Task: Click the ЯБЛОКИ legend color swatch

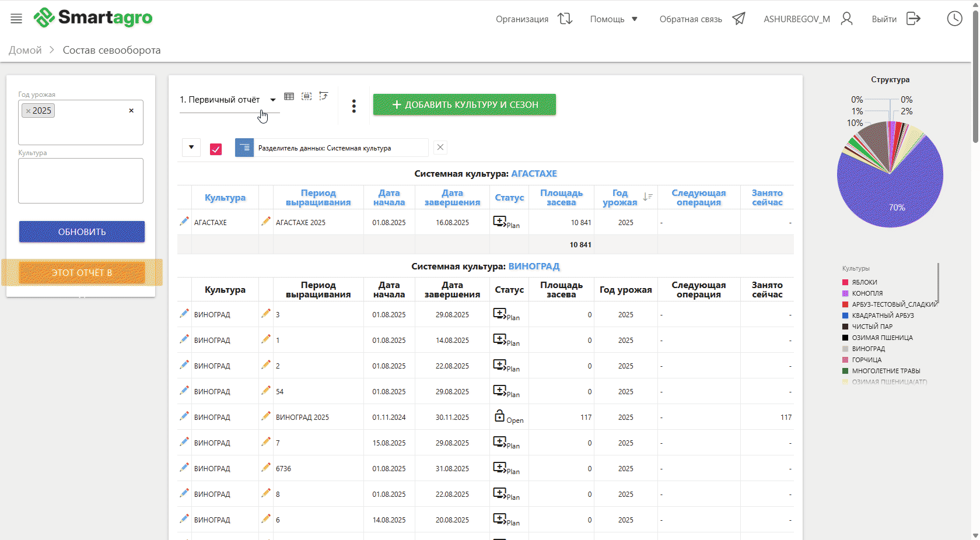Action: click(845, 282)
